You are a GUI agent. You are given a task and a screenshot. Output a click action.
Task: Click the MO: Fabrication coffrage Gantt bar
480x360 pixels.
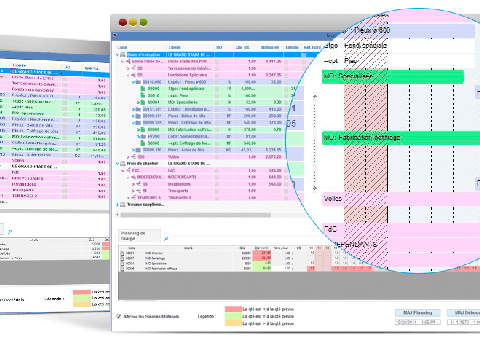click(401, 138)
